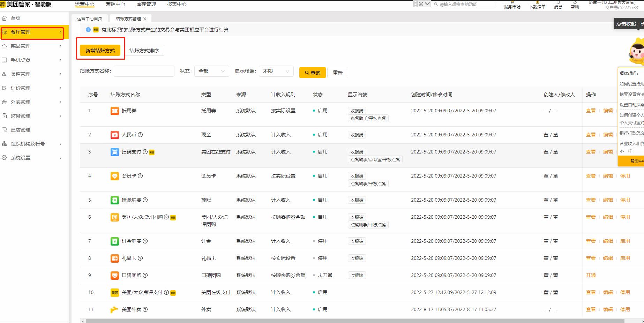Click the 扫码支付 payment icon
The image size is (644, 323).
click(114, 152)
